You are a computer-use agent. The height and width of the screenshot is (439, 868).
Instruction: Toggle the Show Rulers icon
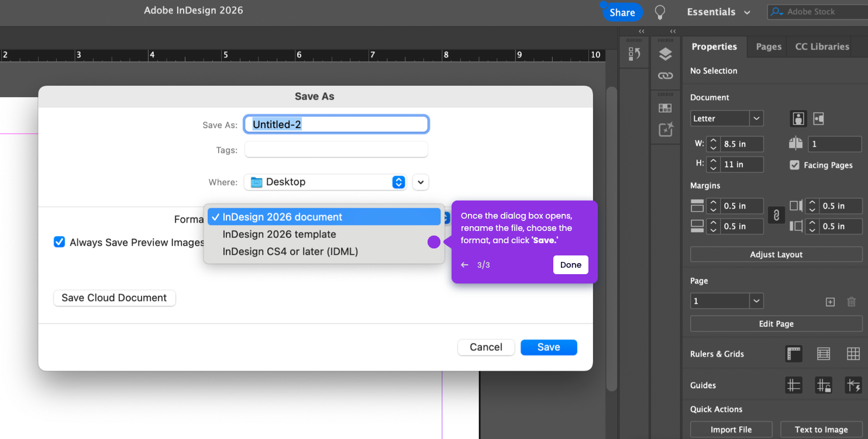coord(794,354)
